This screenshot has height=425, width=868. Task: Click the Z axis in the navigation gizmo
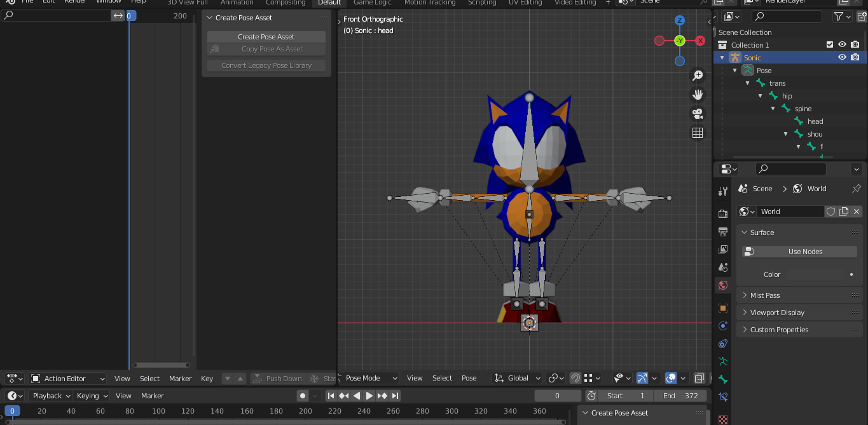click(x=680, y=20)
